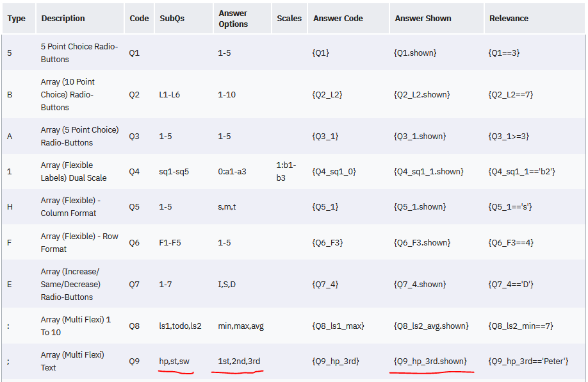Click the {Q1==3} relevance cell
Viewport: 588px width, 382px height.
point(503,53)
